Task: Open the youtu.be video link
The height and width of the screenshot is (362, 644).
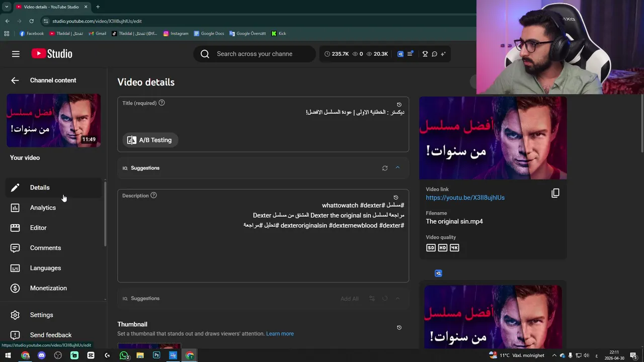Action: pos(465,198)
